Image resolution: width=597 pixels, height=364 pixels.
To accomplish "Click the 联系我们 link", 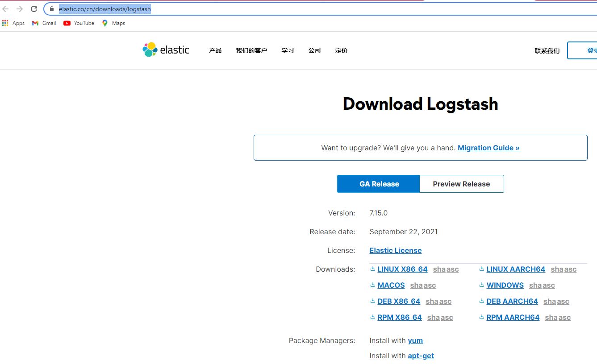I will pyautogui.click(x=547, y=51).
